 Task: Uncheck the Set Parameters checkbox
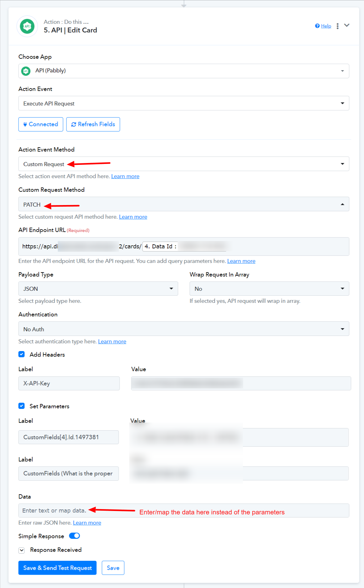pos(22,406)
